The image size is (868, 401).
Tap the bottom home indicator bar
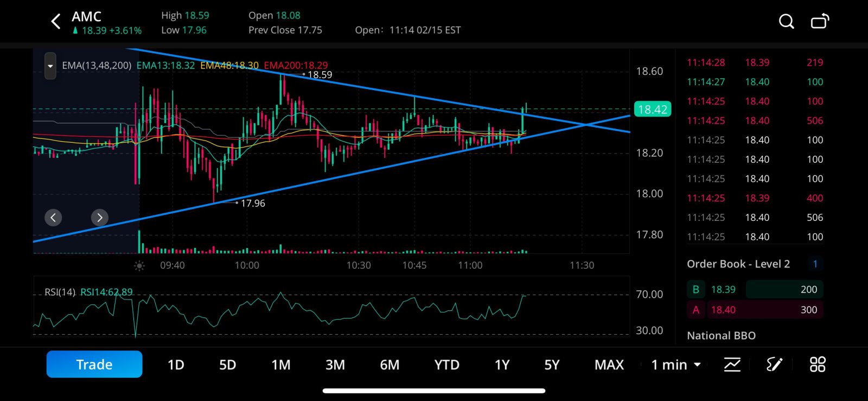coord(434,391)
